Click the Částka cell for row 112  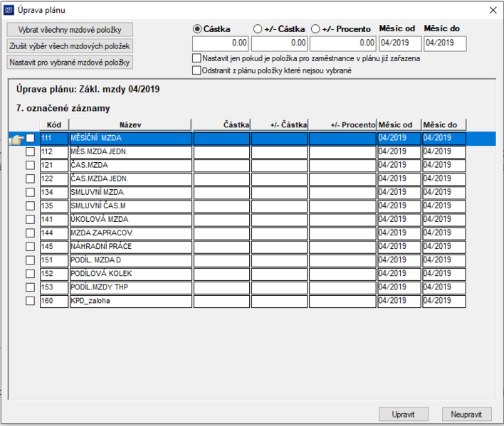click(221, 152)
